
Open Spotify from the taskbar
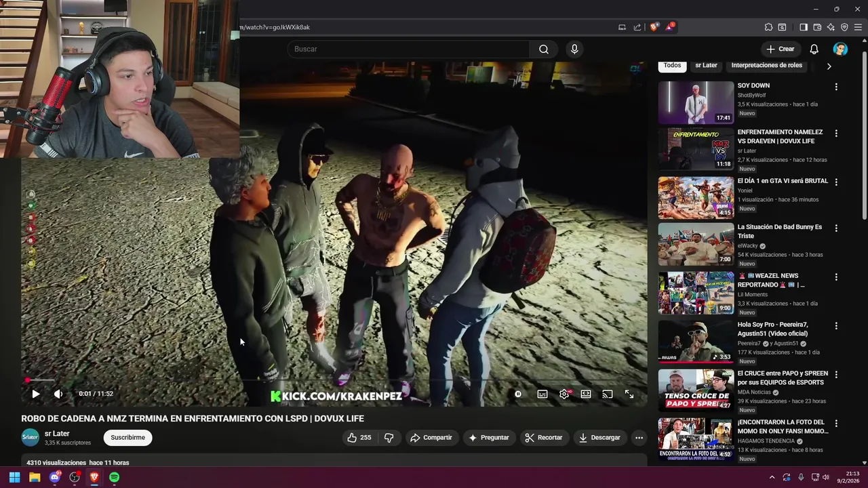[x=115, y=477]
